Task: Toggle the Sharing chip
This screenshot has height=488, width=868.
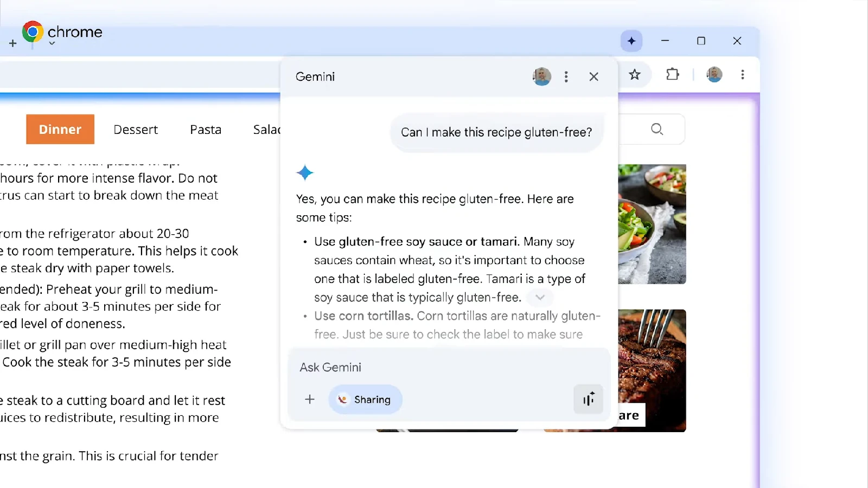Action: [x=365, y=400]
